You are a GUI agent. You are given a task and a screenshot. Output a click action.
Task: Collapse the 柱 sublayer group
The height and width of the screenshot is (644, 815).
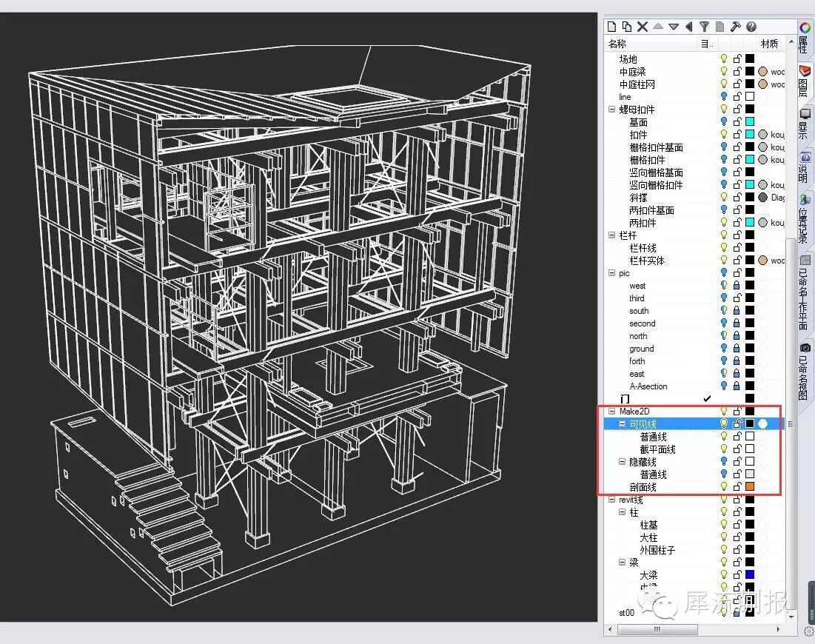coord(622,512)
